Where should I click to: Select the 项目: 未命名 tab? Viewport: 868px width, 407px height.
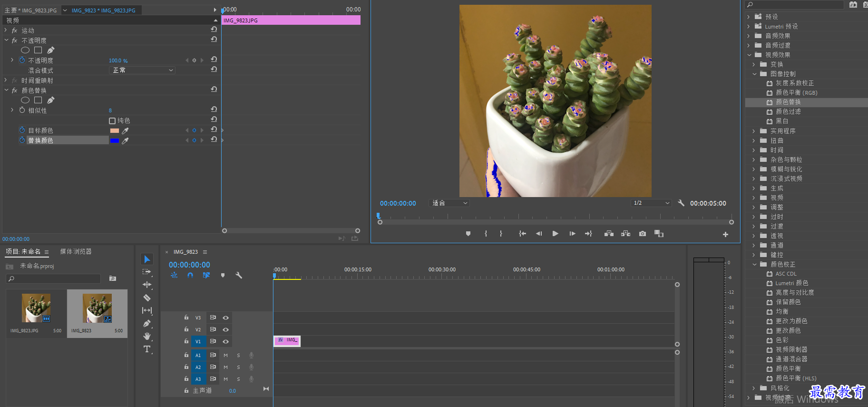(23, 251)
